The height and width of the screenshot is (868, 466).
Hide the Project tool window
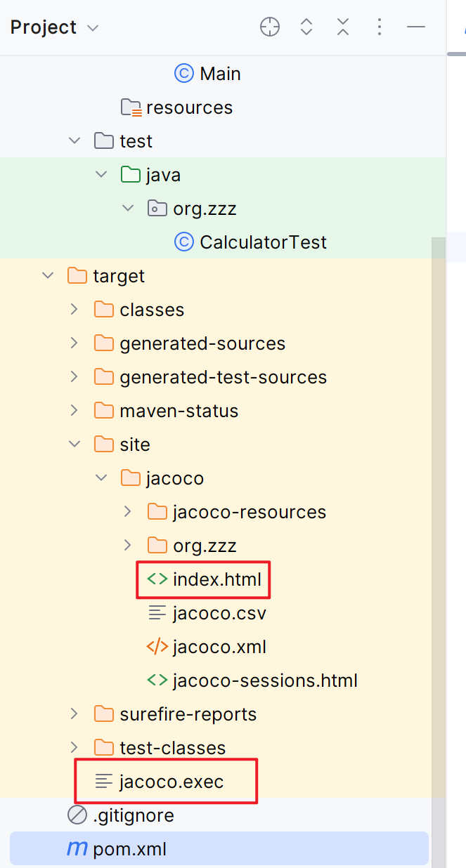pos(416,27)
